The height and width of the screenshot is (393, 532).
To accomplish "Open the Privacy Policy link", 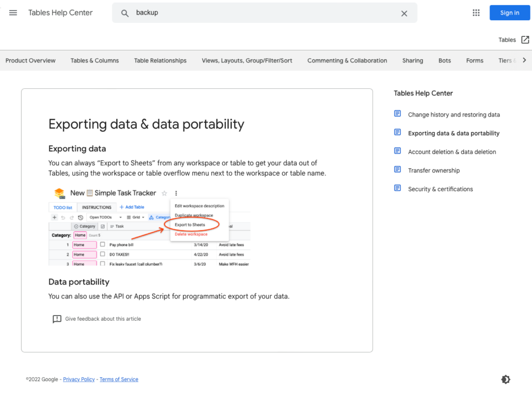I will coord(79,379).
